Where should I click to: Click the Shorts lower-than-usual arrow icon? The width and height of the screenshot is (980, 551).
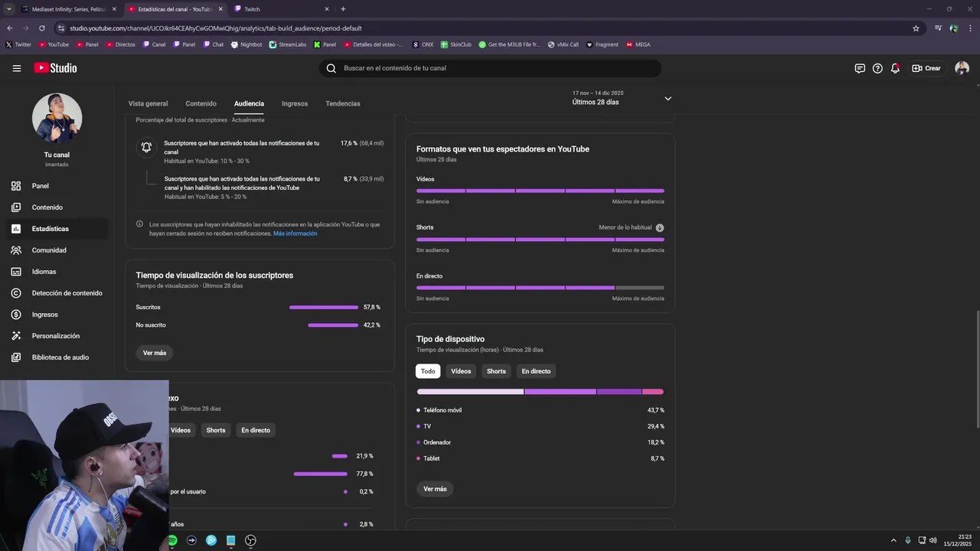pyautogui.click(x=660, y=227)
